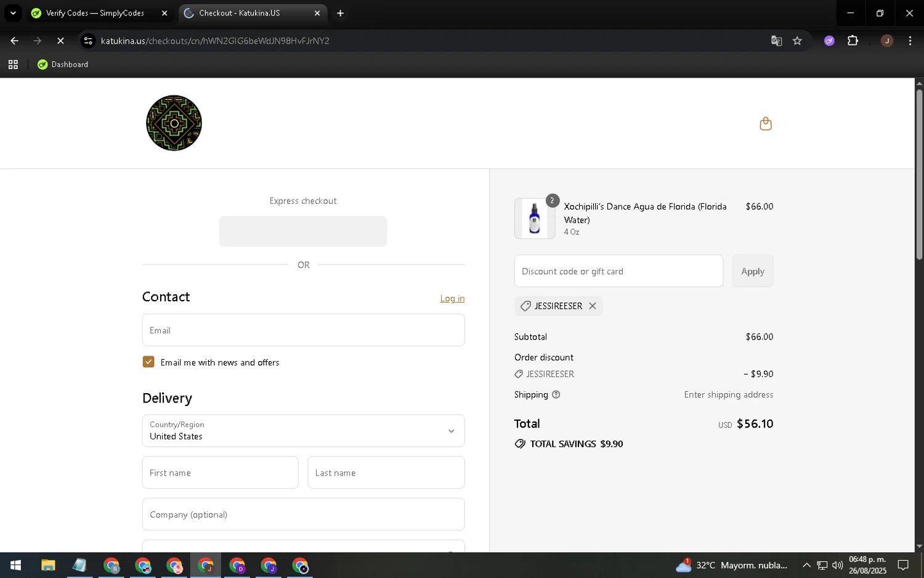Focus the First name field
Viewport: 924px width, 578px height.
tap(220, 473)
